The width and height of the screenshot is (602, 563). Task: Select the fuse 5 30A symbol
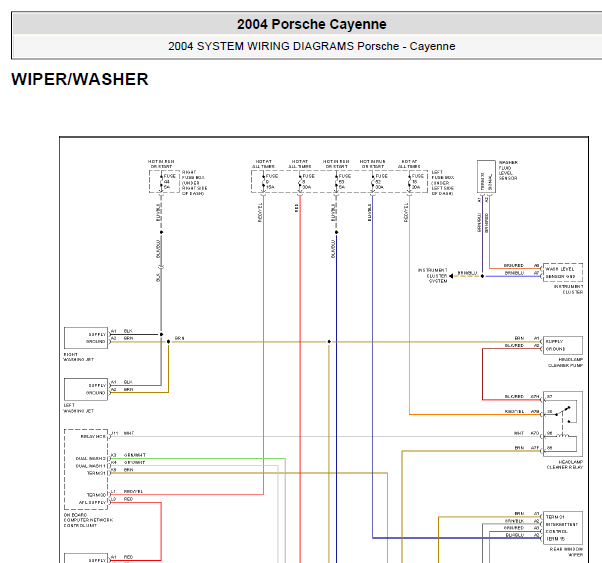pyautogui.click(x=305, y=181)
